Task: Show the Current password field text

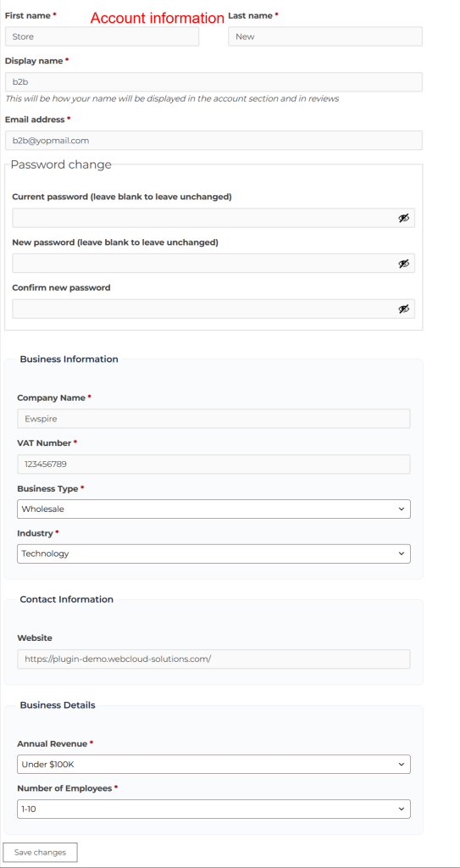Action: [403, 218]
